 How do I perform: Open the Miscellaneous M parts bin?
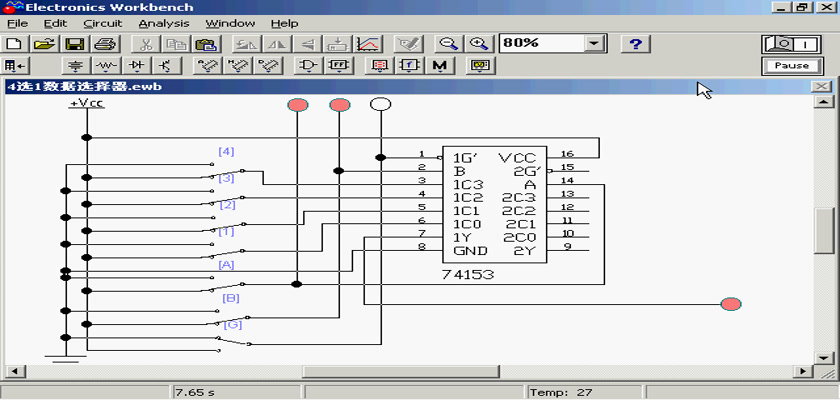point(440,65)
